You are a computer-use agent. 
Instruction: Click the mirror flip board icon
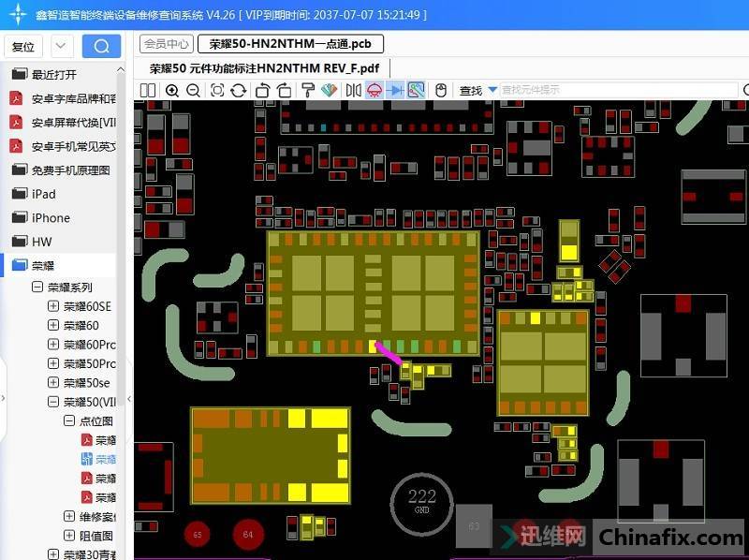[x=353, y=90]
